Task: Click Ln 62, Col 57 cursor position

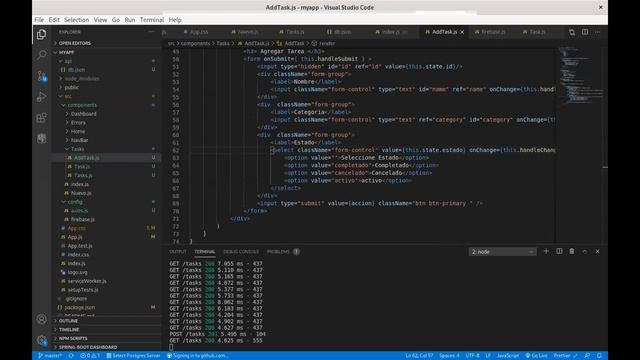Action: pos(420,356)
